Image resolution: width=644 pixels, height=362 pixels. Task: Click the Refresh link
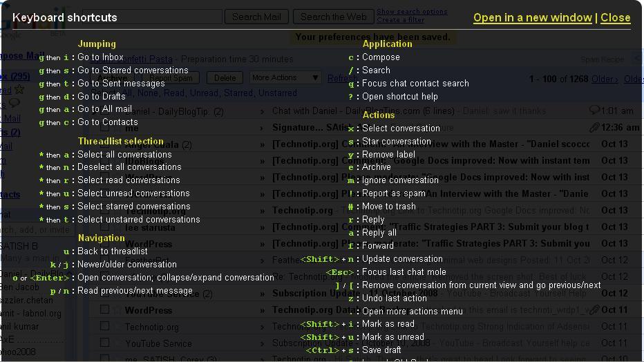342,78
